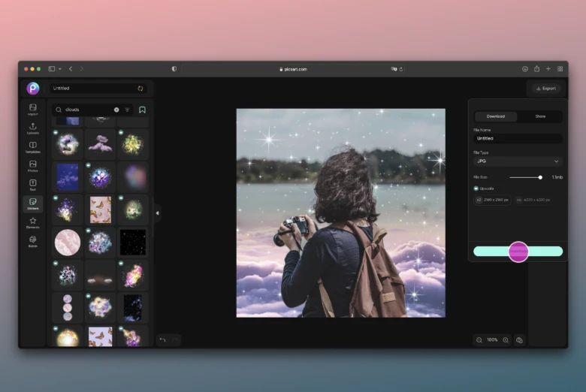586x392 pixels.
Task: Click the File Size slider handle
Action: coord(540,177)
